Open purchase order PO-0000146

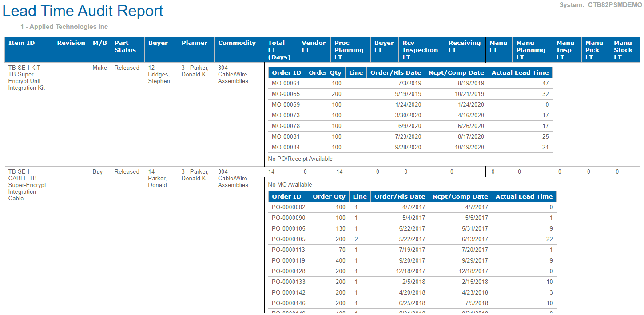(x=289, y=303)
